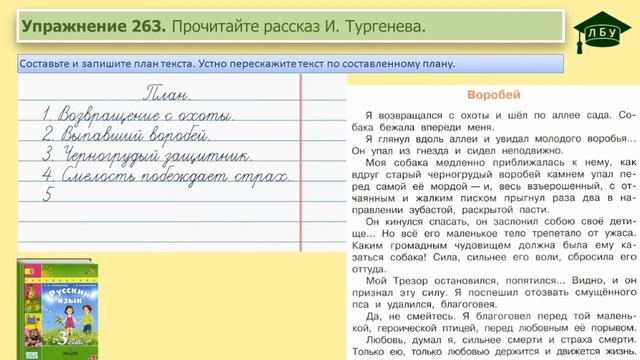Select plan item "1. Возвращение с охоты."
The image size is (640, 360).
tap(138, 114)
